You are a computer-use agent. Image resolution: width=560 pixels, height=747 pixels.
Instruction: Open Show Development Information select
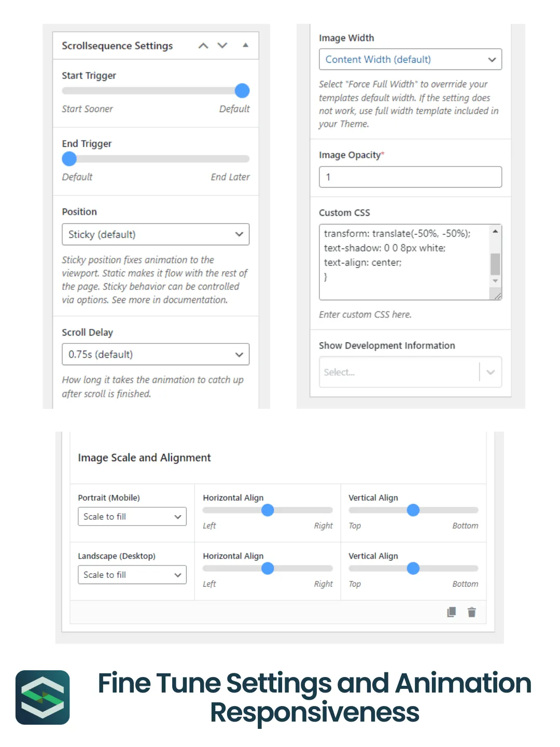410,372
